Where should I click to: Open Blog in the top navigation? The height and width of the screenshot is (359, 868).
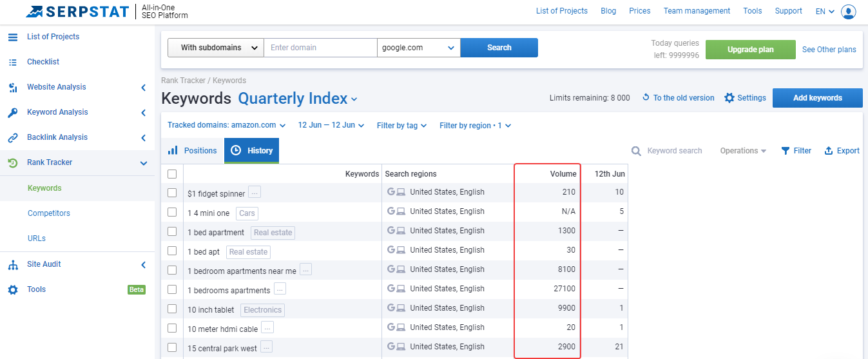click(608, 11)
